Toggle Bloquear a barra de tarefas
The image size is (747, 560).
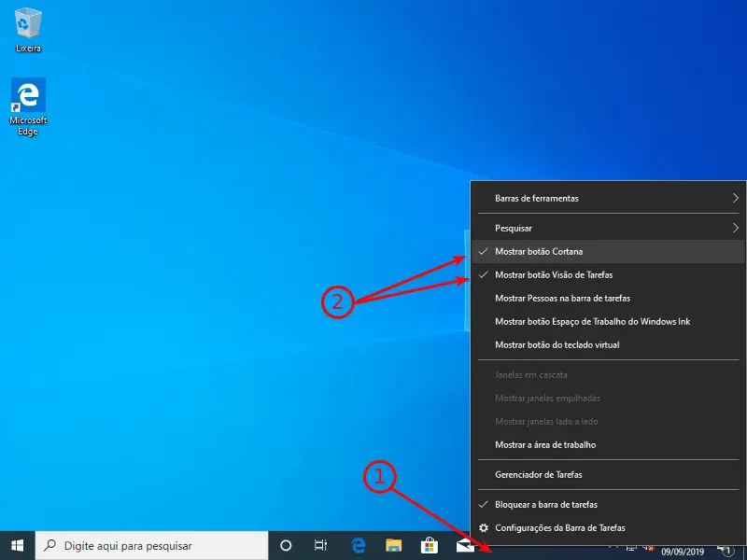[609, 504]
